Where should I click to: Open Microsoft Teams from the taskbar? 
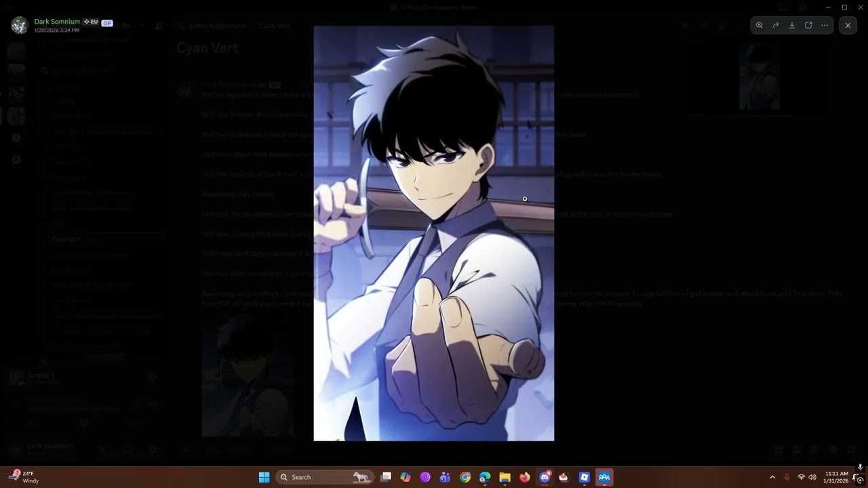coord(445,477)
